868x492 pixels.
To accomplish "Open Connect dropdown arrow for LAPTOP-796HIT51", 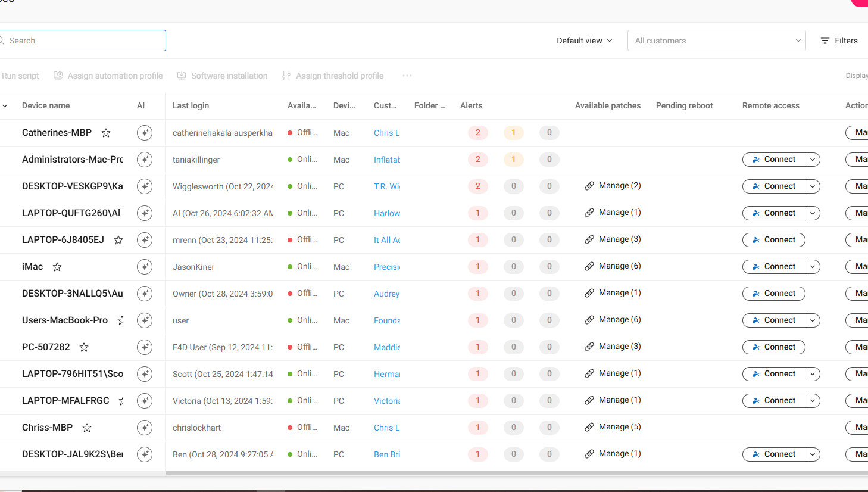I will click(x=813, y=374).
